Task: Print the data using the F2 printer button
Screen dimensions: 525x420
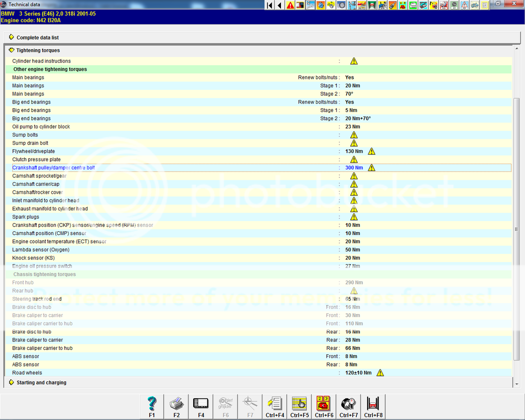Action: tap(176, 406)
